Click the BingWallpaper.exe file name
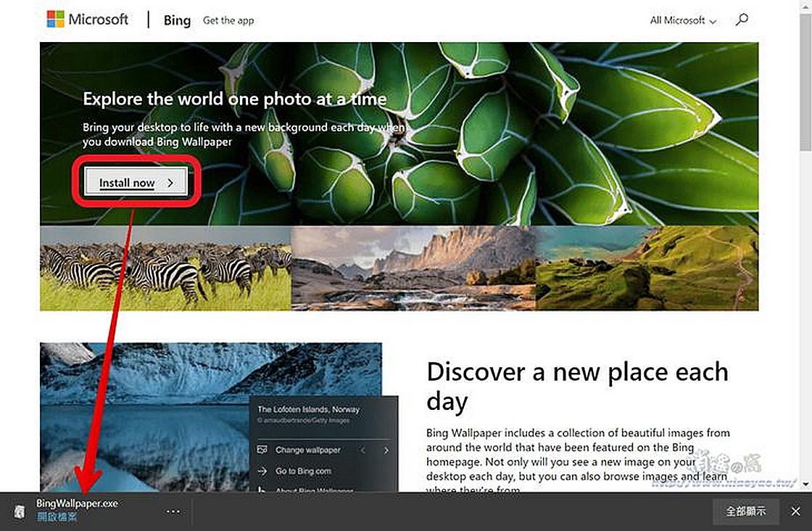This screenshot has width=812, height=531. tap(77, 503)
